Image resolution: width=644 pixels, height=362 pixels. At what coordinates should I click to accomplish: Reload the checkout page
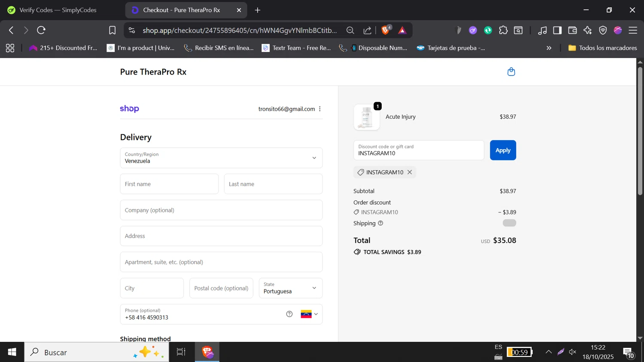(x=41, y=30)
